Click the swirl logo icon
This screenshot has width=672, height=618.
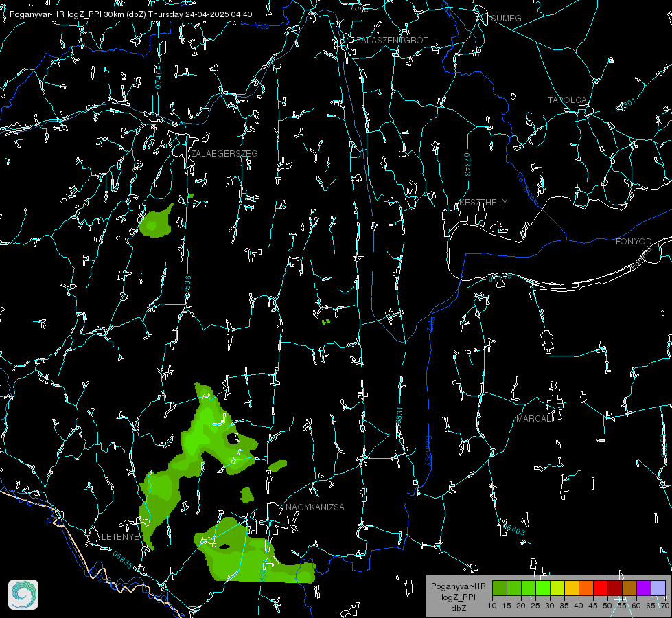pos(23,595)
